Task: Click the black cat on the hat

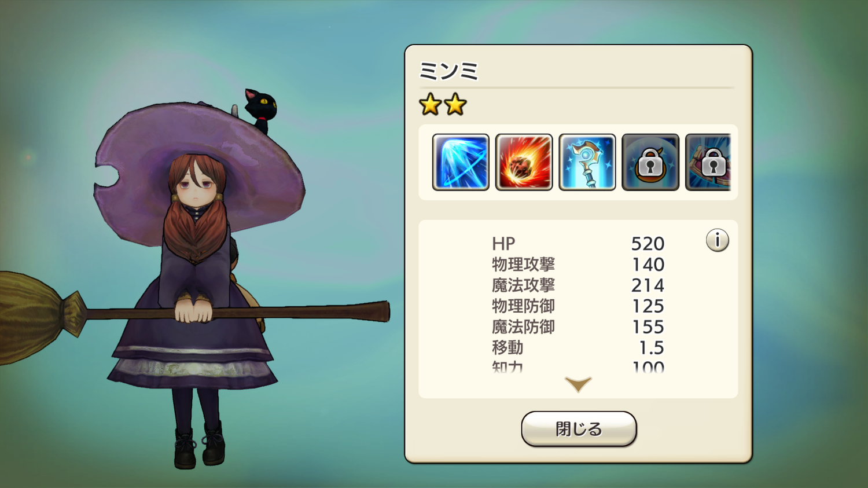Action: tap(259, 108)
